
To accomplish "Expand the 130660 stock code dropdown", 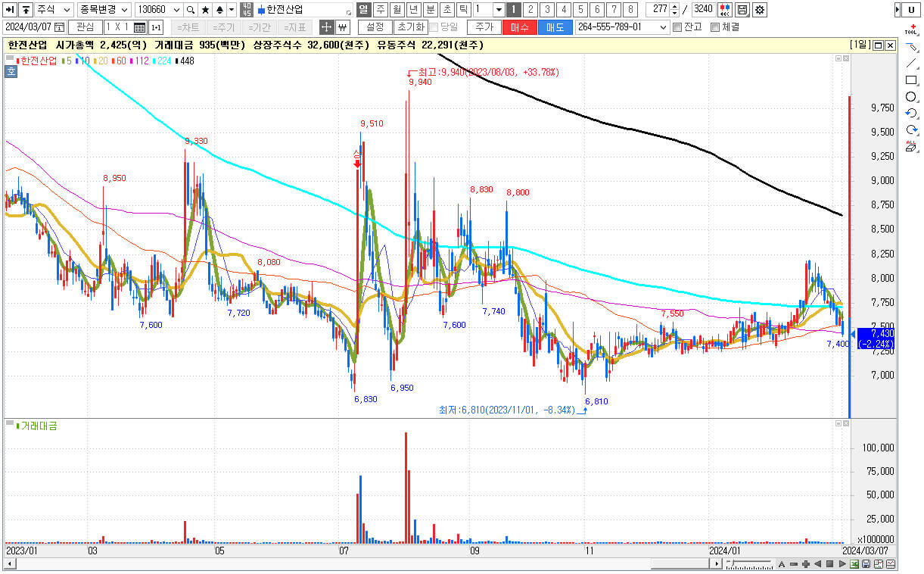I will point(176,10).
